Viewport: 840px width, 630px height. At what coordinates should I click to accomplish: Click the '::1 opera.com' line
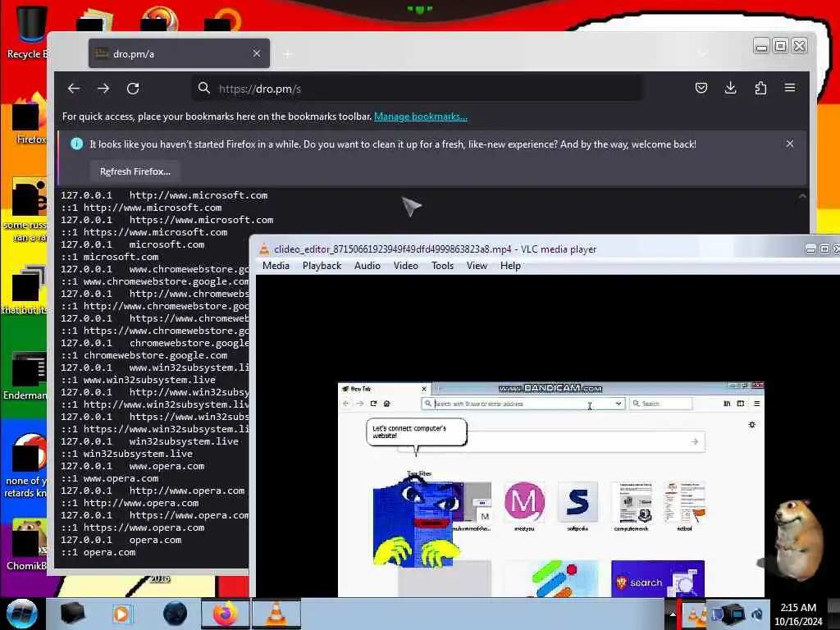tap(98, 552)
